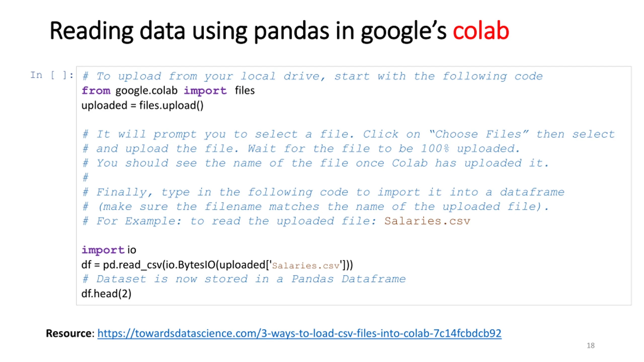644x362 pixels.
Task: Click the Salaries.csv string inside uploaded[]
Action: coord(306,266)
